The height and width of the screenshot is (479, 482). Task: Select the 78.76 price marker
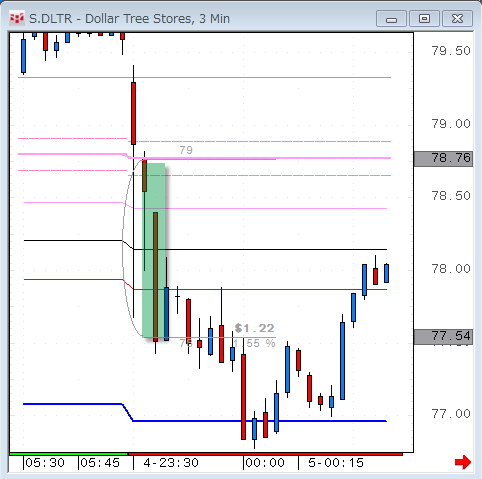point(443,159)
